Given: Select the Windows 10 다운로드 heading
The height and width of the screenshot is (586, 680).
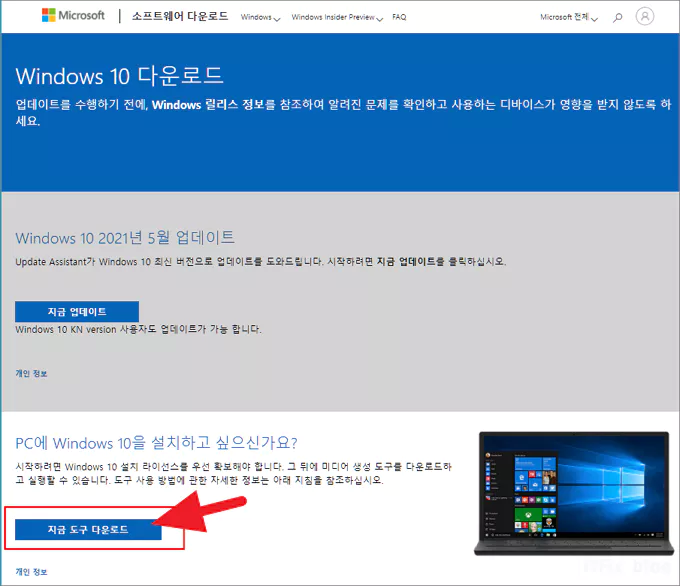Looking at the screenshot, I should tap(119, 75).
